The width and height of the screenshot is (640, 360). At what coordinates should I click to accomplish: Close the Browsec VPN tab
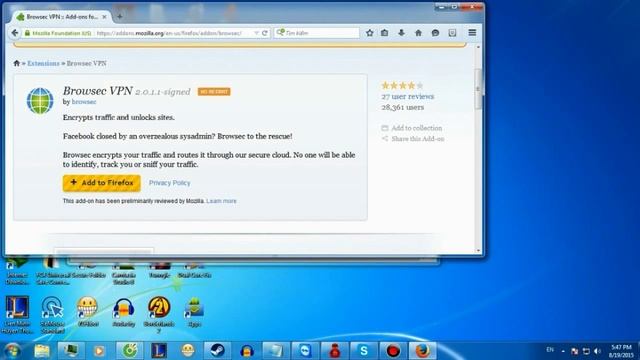click(x=104, y=17)
